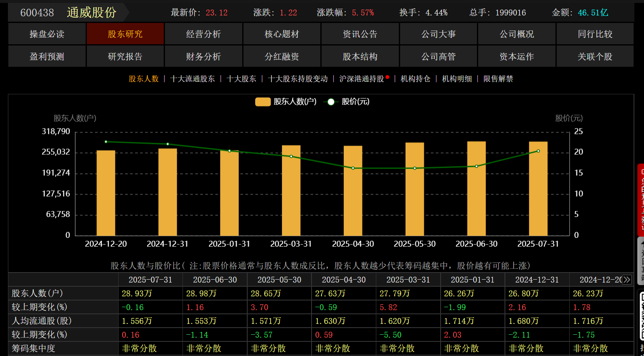
Task: Click the 涨跌幅 5.57% value
Action: point(363,13)
